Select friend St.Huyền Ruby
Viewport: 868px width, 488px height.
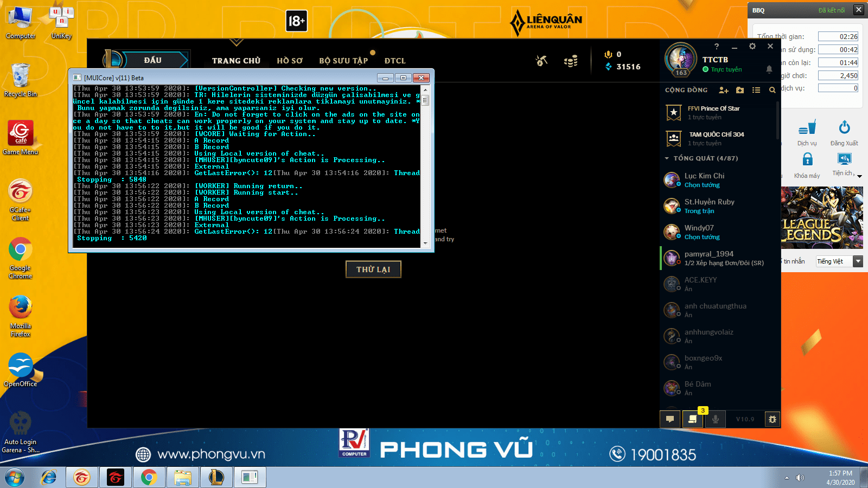pyautogui.click(x=719, y=206)
